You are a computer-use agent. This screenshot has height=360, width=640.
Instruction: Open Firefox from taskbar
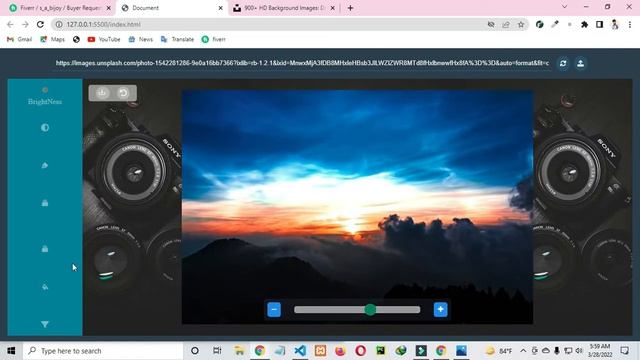coord(340,351)
